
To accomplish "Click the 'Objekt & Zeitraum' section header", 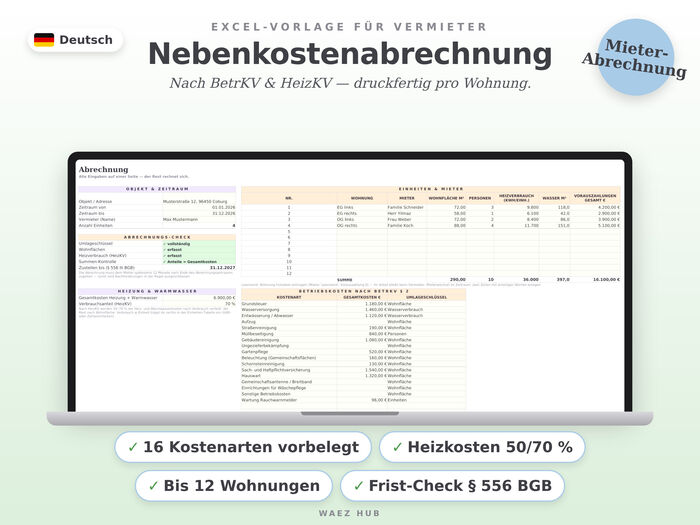I will pos(157,189).
